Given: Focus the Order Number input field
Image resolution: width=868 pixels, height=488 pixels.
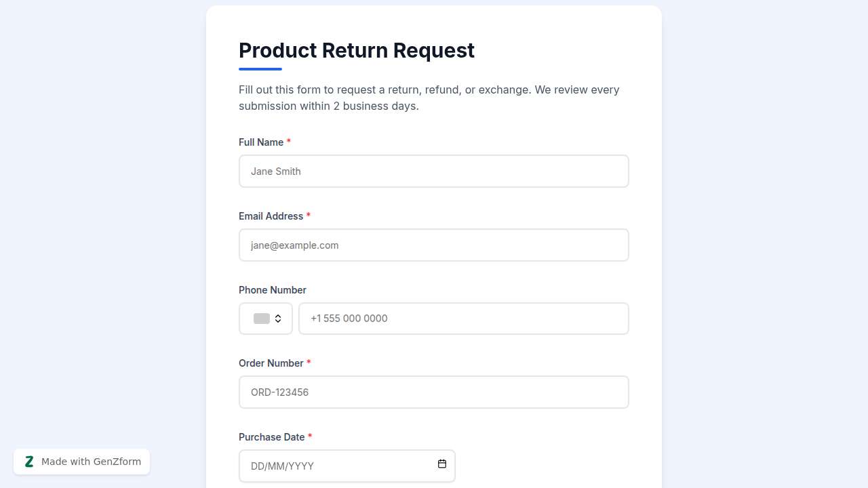Looking at the screenshot, I should click(x=434, y=392).
